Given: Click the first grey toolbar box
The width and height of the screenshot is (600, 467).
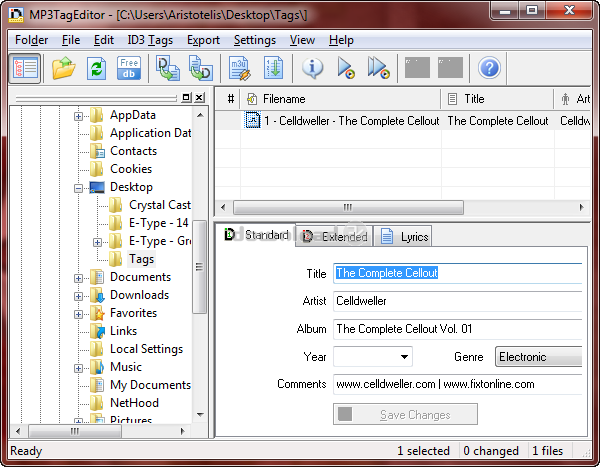Looking at the screenshot, I should point(417,68).
